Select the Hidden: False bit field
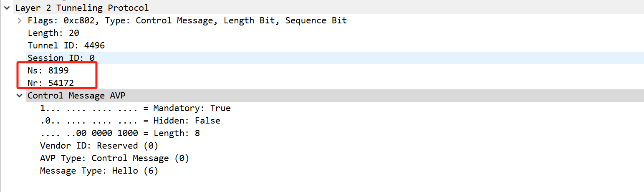This screenshot has width=644, height=192. pos(187,121)
